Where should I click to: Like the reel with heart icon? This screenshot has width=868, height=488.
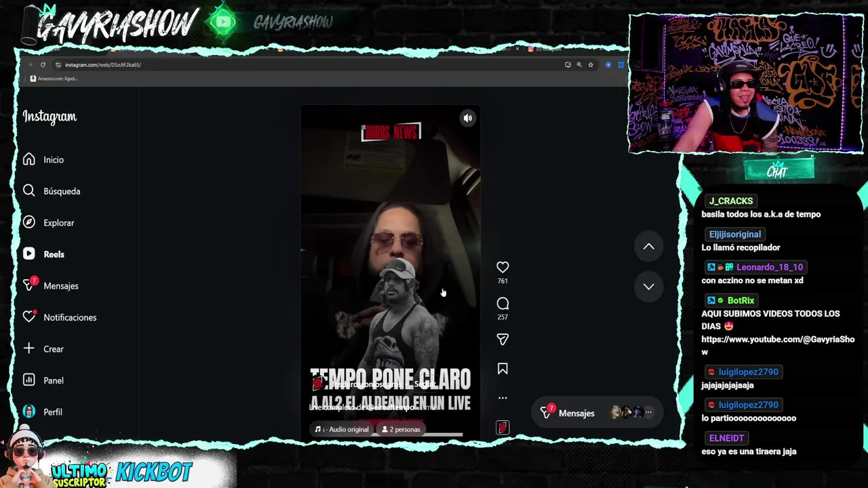click(502, 267)
